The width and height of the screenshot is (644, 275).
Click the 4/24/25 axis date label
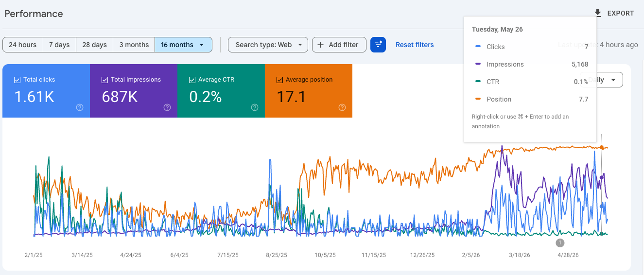coord(131,255)
